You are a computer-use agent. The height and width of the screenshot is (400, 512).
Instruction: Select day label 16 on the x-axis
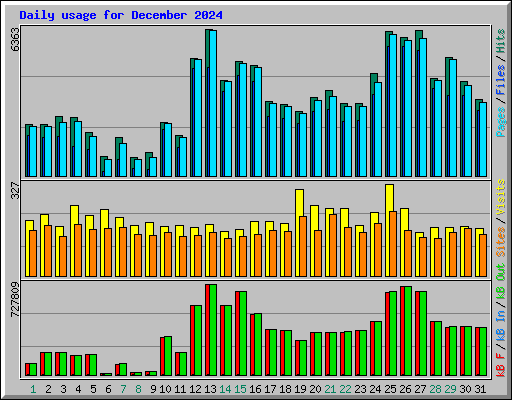pyautogui.click(x=255, y=389)
